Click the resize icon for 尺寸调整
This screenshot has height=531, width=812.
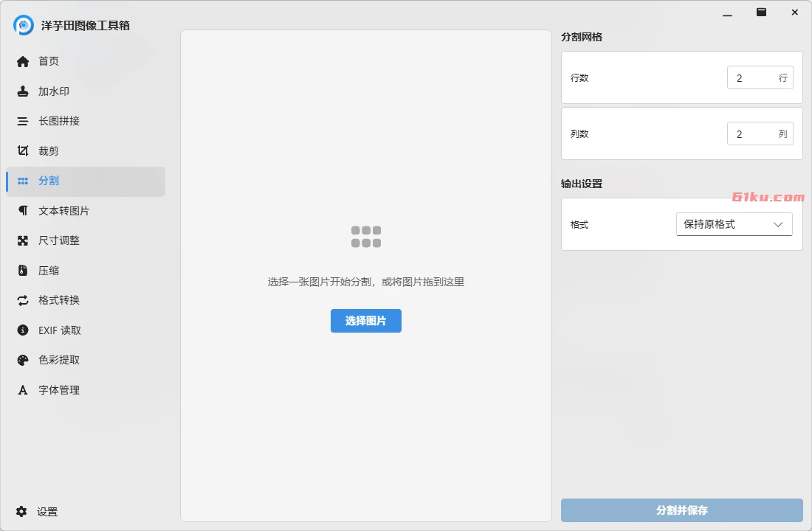click(23, 240)
